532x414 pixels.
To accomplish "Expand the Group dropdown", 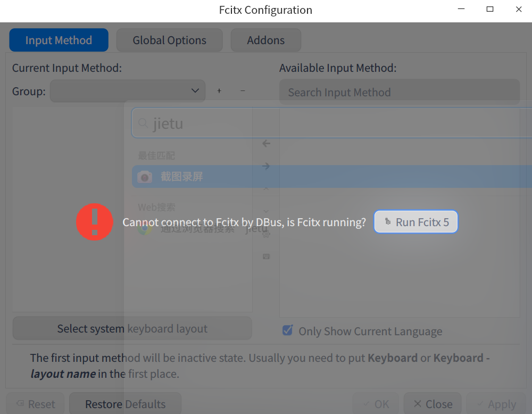I will (x=128, y=91).
